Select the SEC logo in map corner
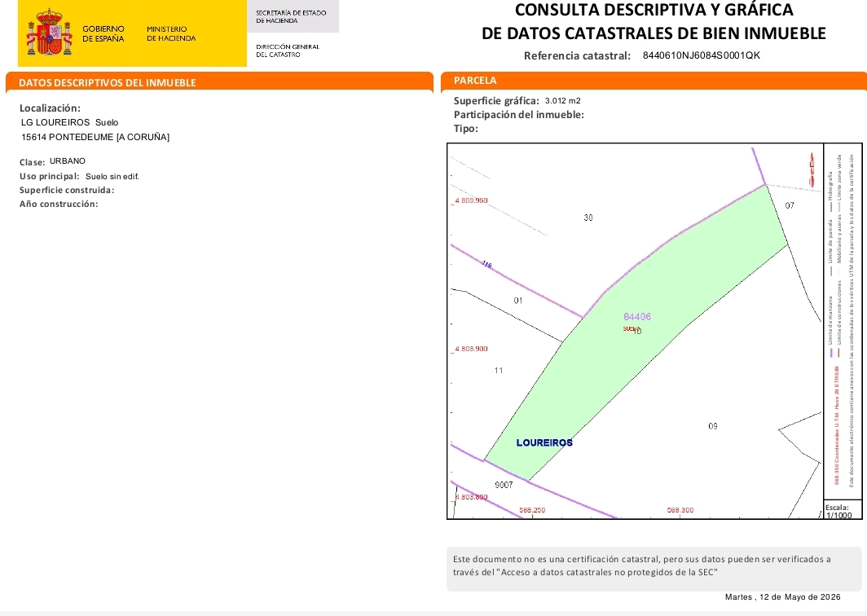Viewport: 867px width, 616px height. 812,169
